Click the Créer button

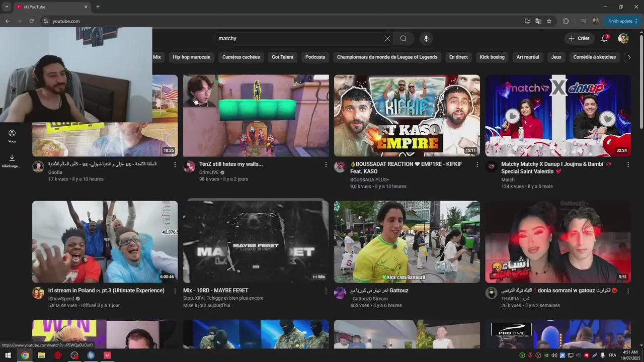579,38
